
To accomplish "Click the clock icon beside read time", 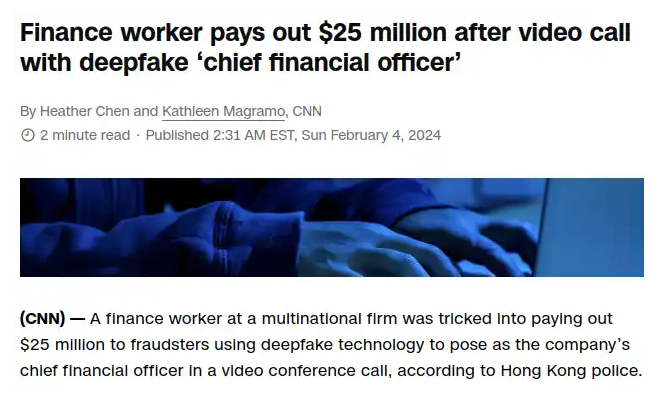I will point(27,135).
